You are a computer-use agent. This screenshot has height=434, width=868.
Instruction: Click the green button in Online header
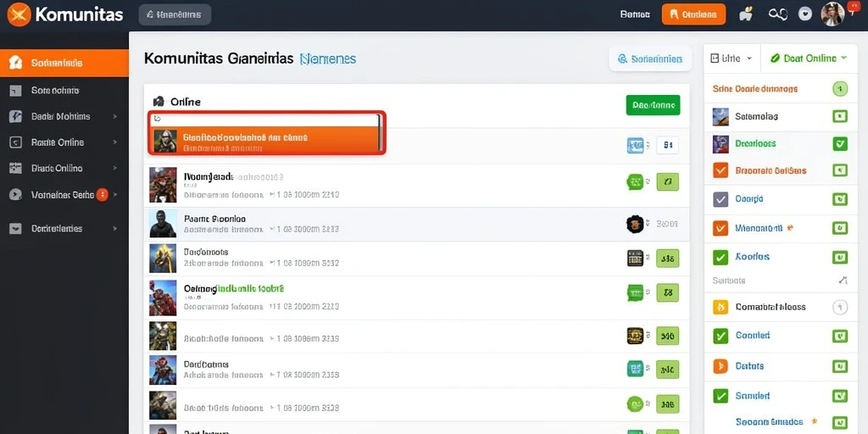click(654, 104)
